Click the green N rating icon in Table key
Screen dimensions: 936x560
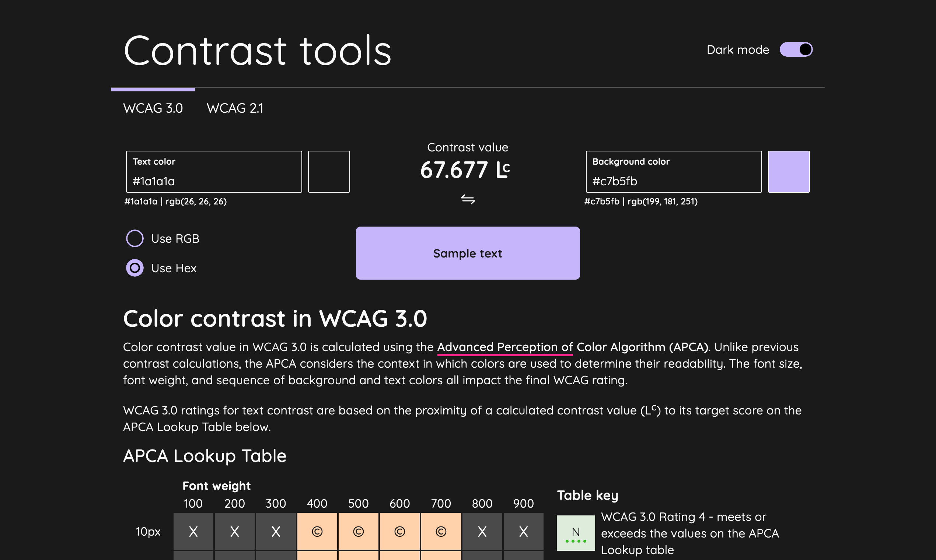click(575, 532)
